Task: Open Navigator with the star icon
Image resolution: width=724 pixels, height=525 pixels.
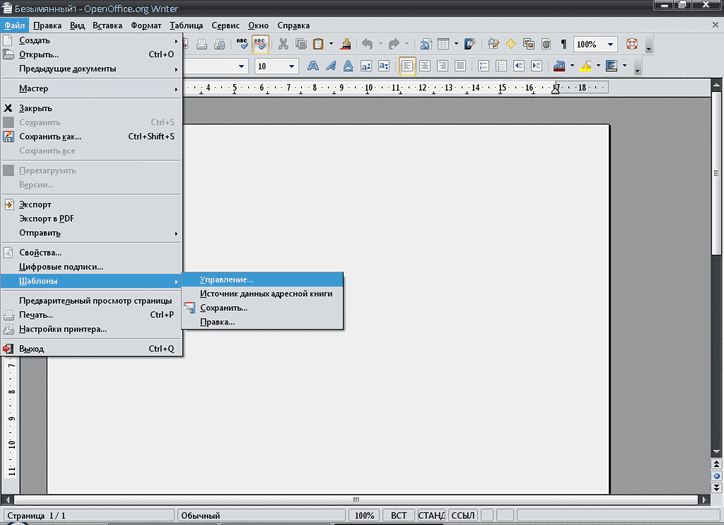Action: click(511, 44)
